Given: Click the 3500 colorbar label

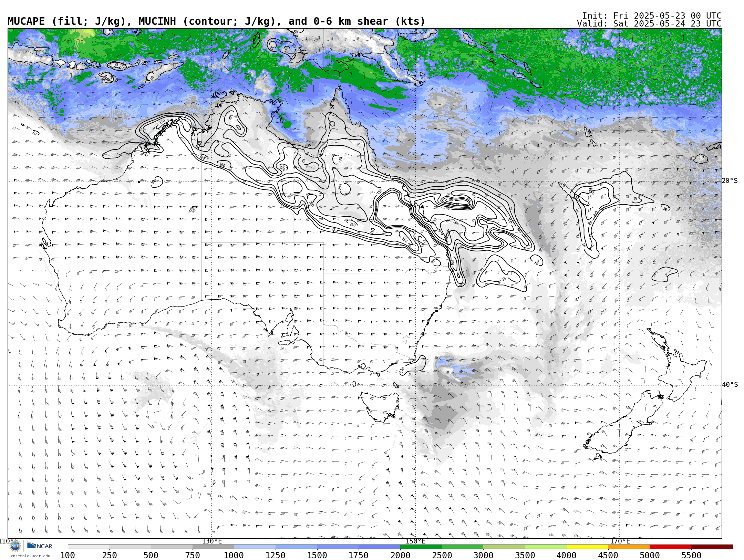Looking at the screenshot, I should (x=525, y=556).
